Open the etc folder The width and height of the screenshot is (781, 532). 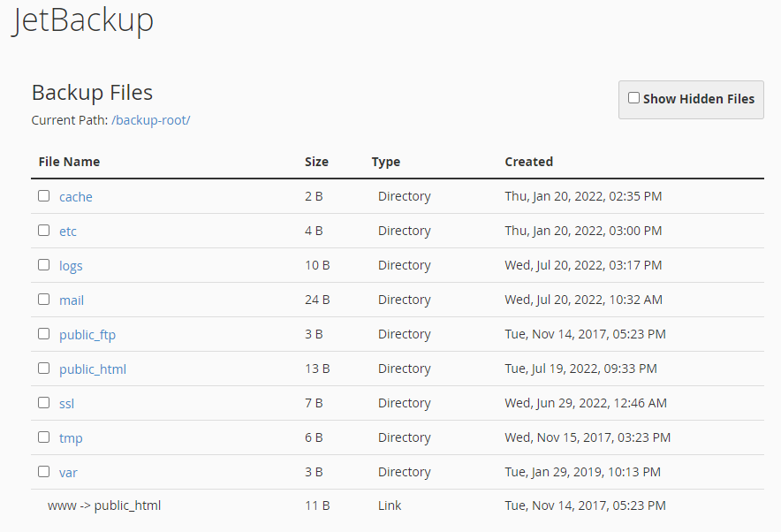[68, 232]
